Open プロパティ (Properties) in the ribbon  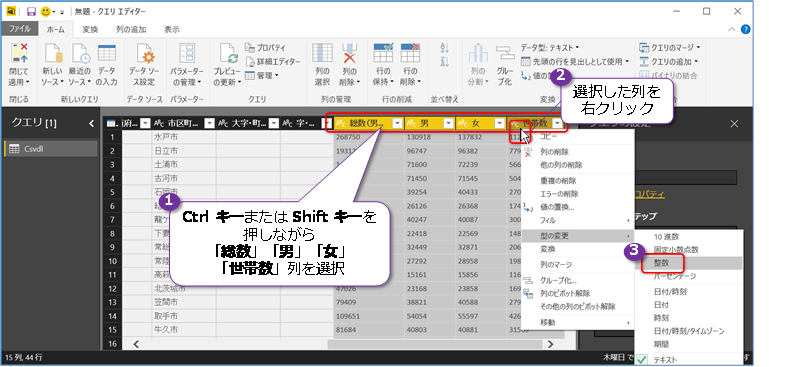pyautogui.click(x=265, y=47)
